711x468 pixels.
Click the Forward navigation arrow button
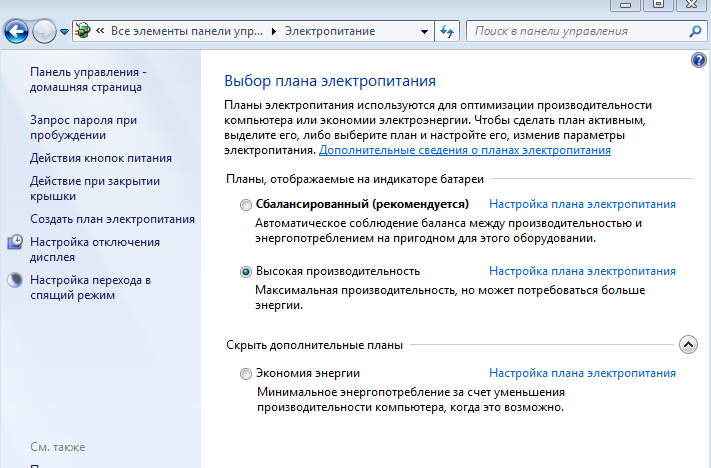44,32
